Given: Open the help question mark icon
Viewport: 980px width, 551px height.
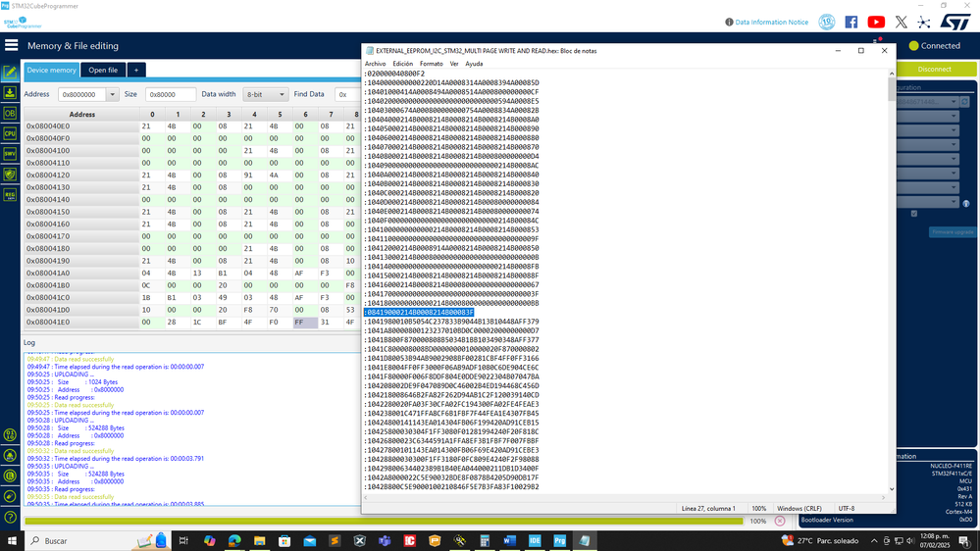Looking at the screenshot, I should click(10, 518).
